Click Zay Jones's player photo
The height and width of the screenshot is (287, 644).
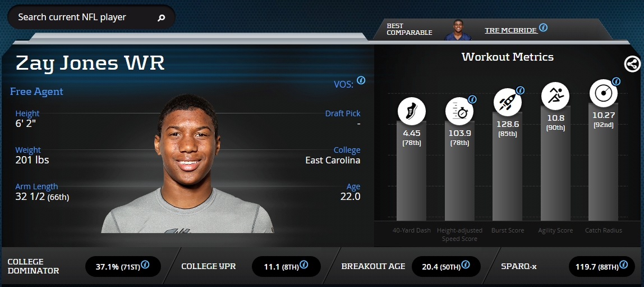click(x=187, y=163)
